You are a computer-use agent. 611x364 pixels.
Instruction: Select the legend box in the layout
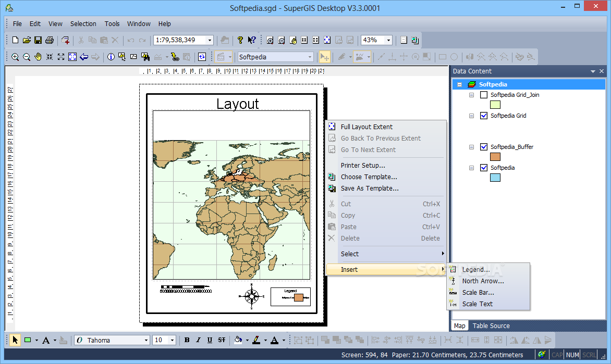291,297
